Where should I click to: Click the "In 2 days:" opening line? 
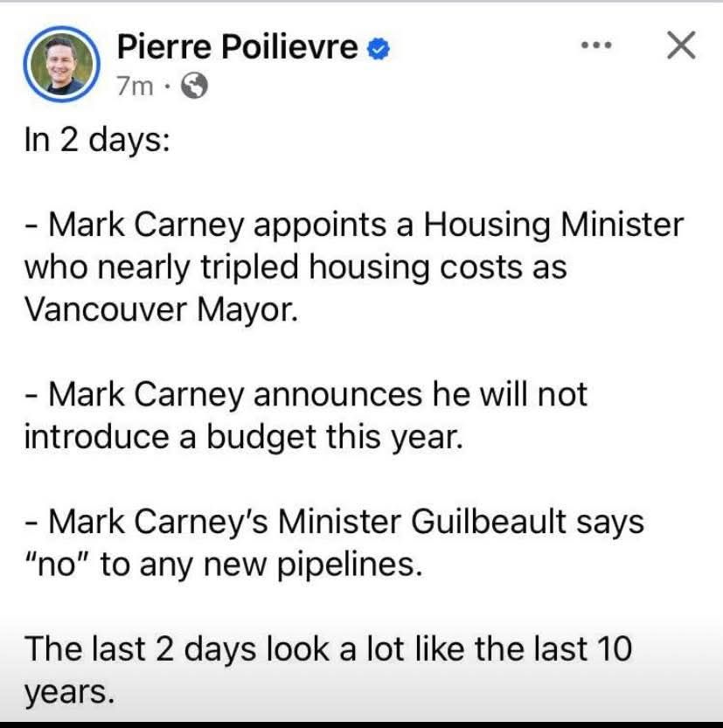[x=97, y=140]
